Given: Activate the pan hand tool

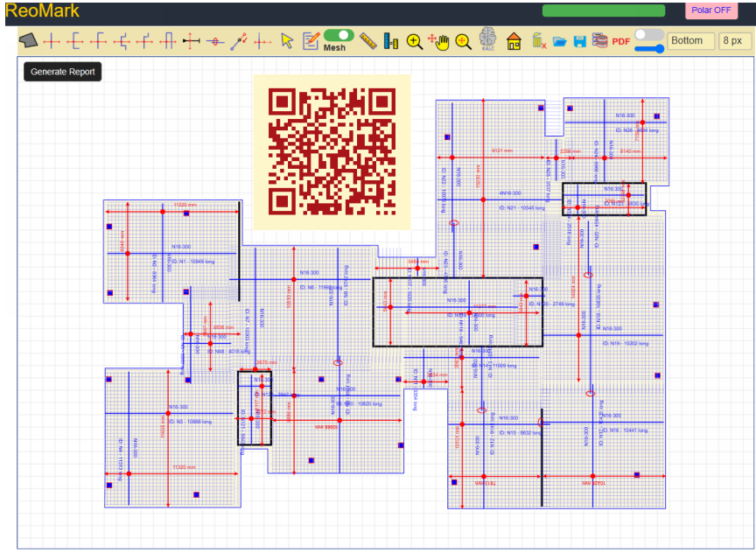Looking at the screenshot, I should point(438,41).
